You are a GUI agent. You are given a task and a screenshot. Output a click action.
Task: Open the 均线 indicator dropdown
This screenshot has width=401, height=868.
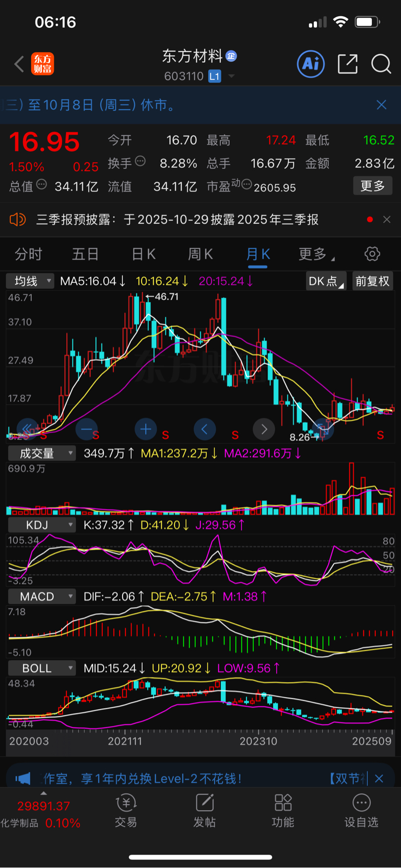click(x=30, y=281)
